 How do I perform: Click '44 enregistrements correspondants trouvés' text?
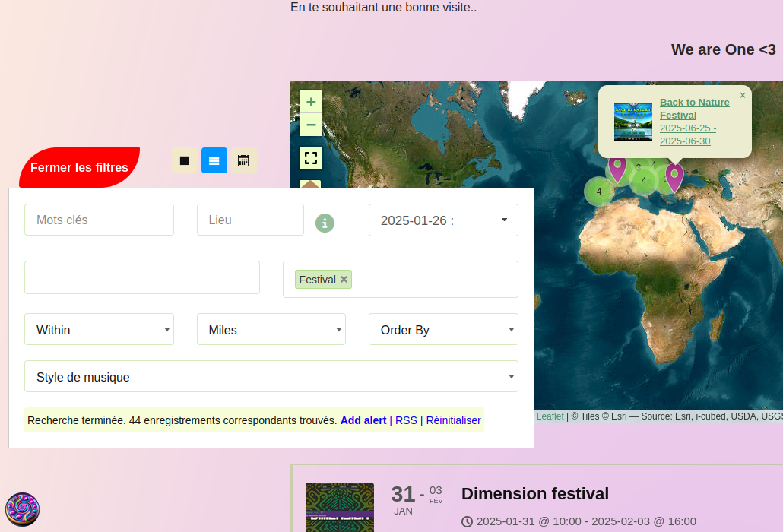[x=233, y=420]
